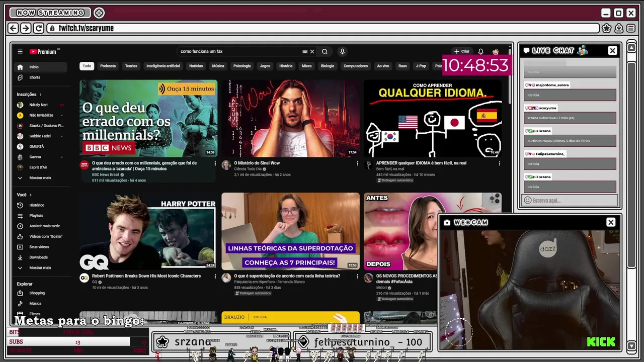
Task: Open Seus vídeos in sidebar
Action: pyautogui.click(x=40, y=247)
